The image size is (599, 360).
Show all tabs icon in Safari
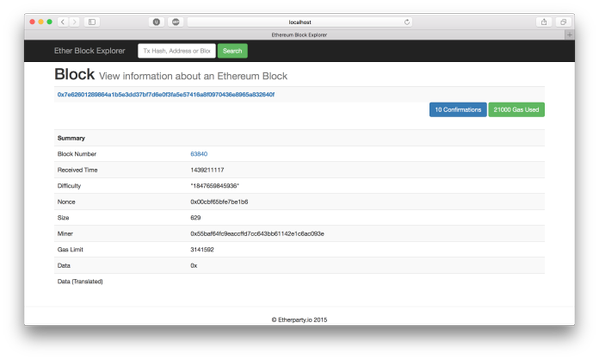point(563,22)
